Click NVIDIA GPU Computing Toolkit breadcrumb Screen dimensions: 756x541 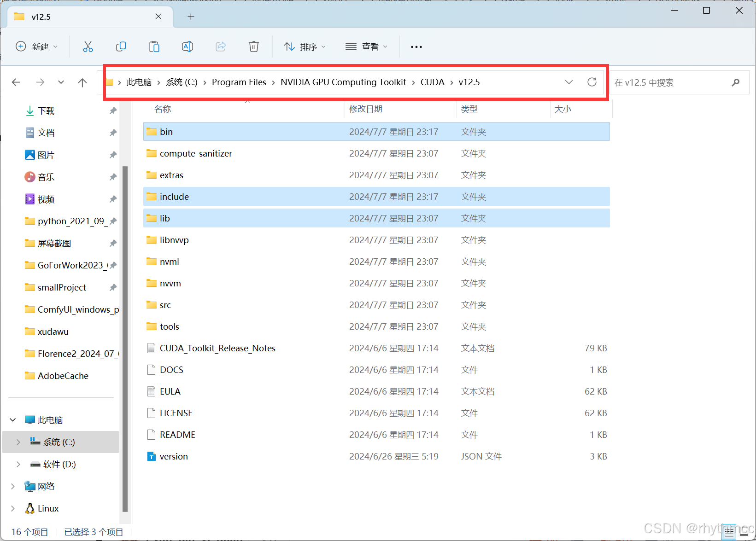[343, 82]
